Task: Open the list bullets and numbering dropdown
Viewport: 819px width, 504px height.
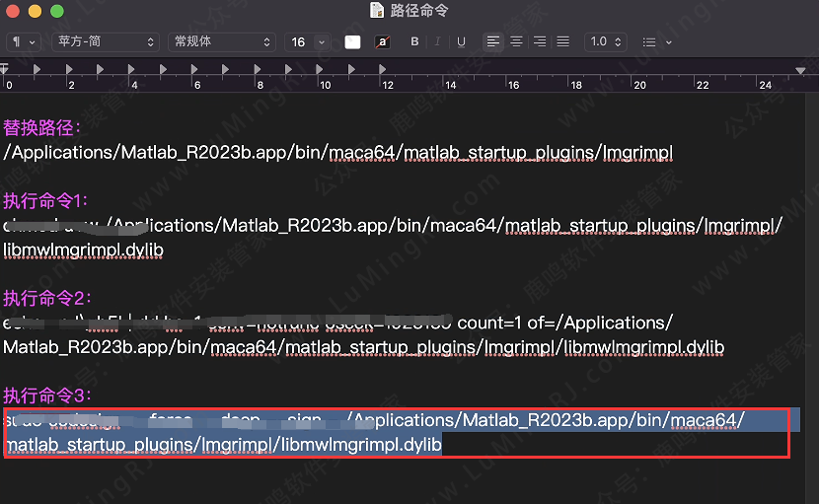Action: pos(656,41)
